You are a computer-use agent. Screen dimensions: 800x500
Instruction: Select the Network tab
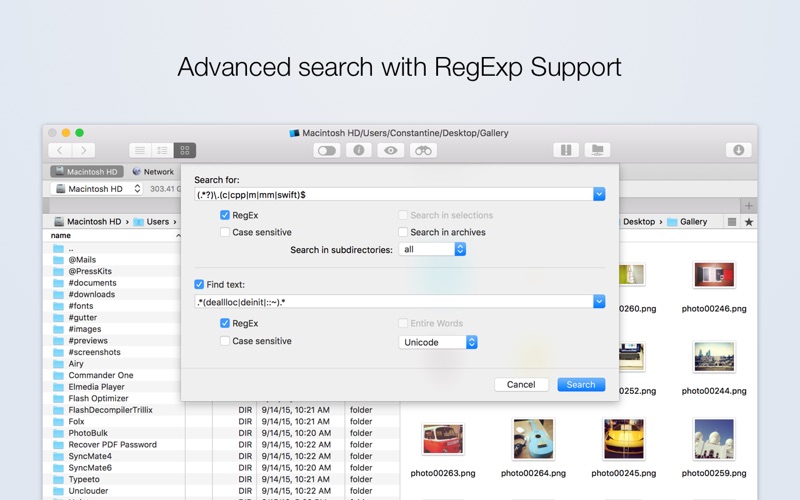pyautogui.click(x=153, y=172)
